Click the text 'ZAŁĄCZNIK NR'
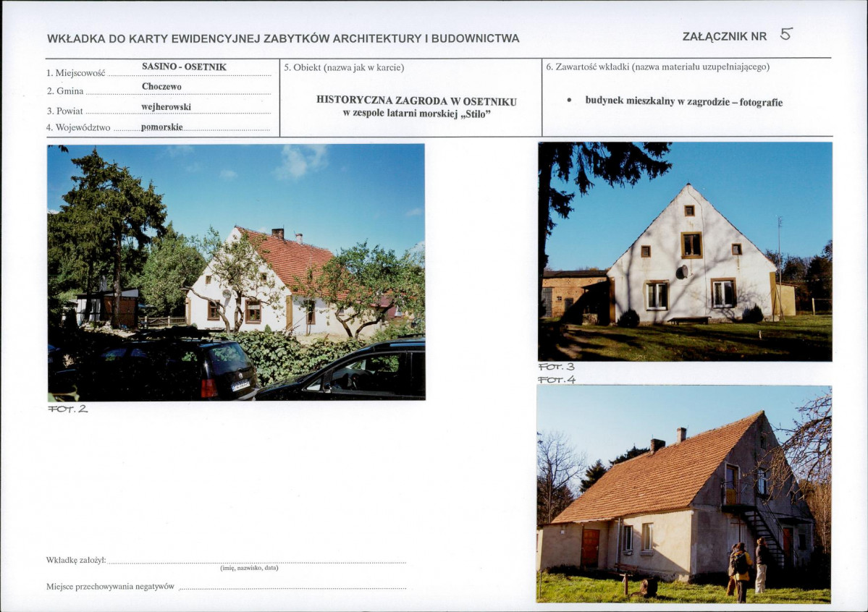The image size is (868, 612). [725, 36]
